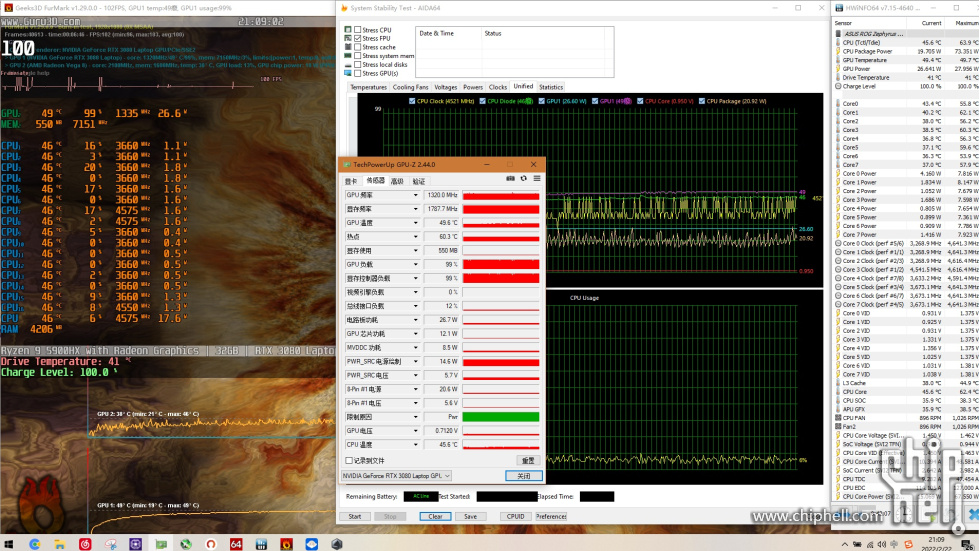Toggle CPU Package graph checkbox
This screenshot has width=979, height=551.
click(x=702, y=101)
